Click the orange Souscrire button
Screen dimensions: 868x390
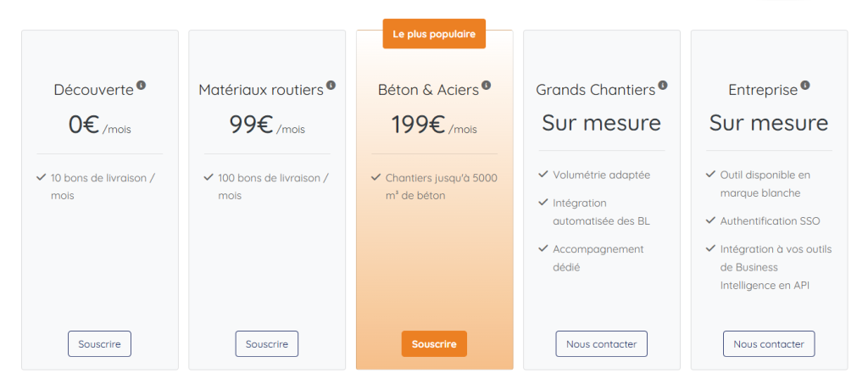[434, 344]
